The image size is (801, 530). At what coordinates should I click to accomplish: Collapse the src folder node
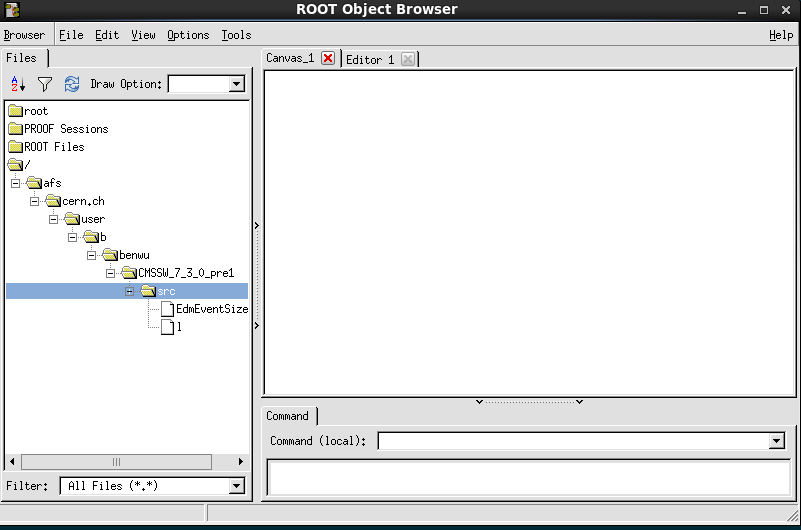[130, 291]
